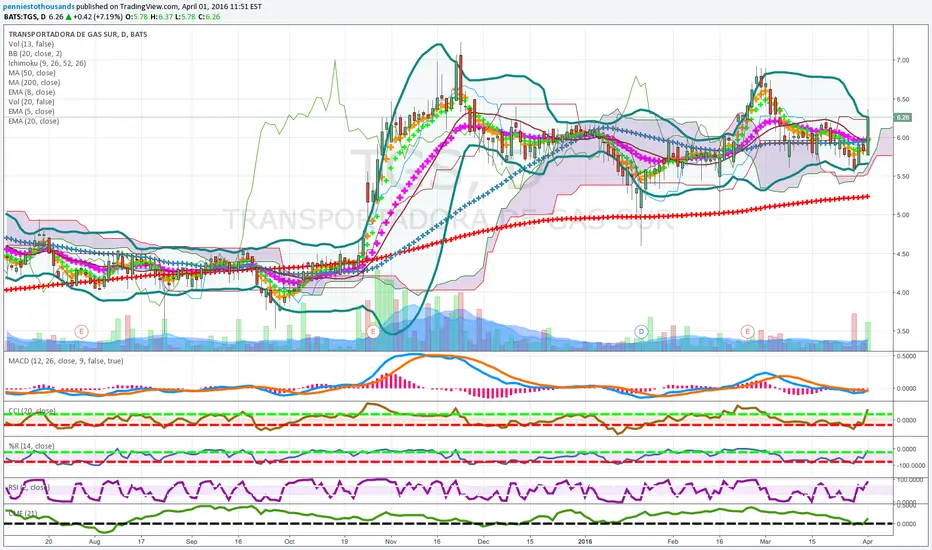
Task: Select the RSI (2, close) pane label
Action: click(29, 488)
